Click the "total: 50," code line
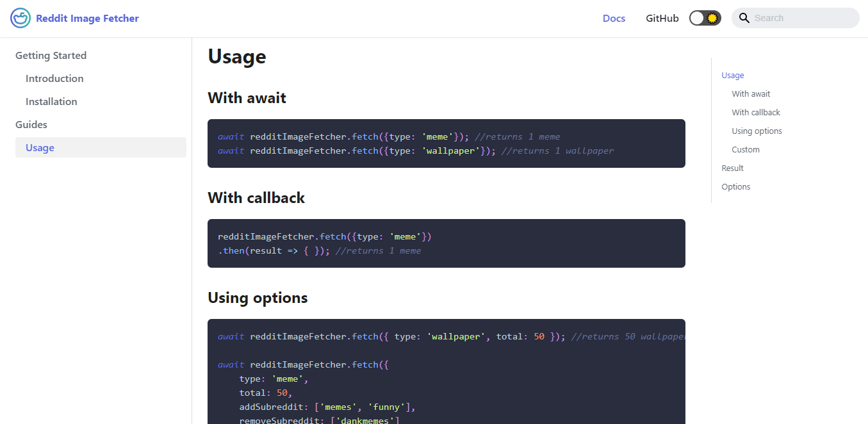Image resolution: width=868 pixels, height=424 pixels. click(266, 393)
